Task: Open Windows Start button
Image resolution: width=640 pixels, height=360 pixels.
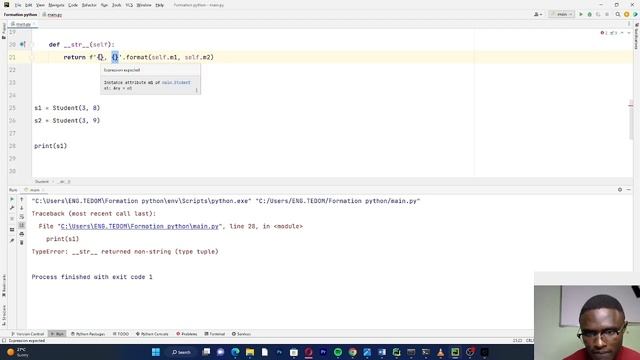Action: coord(156,352)
